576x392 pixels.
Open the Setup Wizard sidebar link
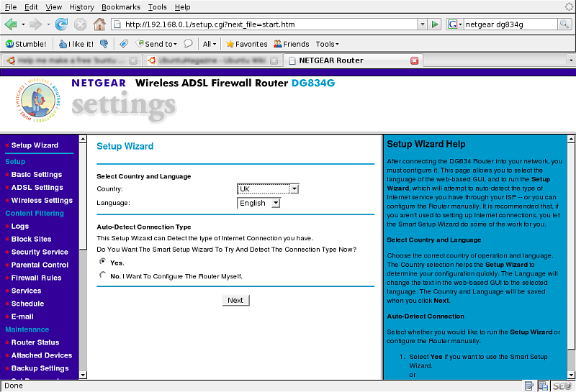coord(35,145)
